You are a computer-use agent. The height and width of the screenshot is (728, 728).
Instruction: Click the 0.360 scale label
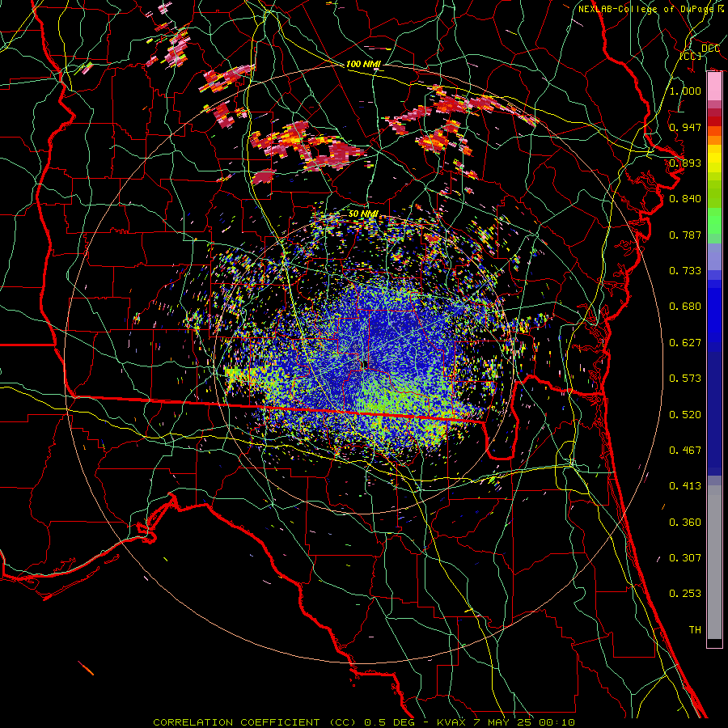click(685, 523)
